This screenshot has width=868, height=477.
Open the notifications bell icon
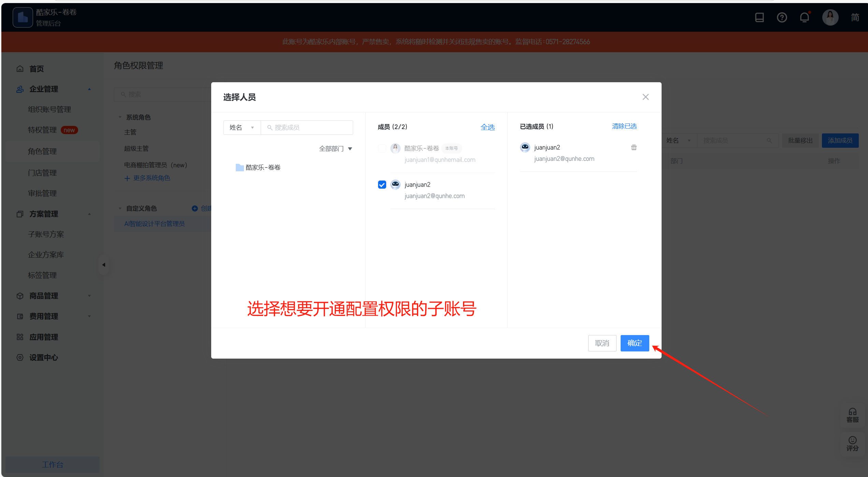point(804,17)
